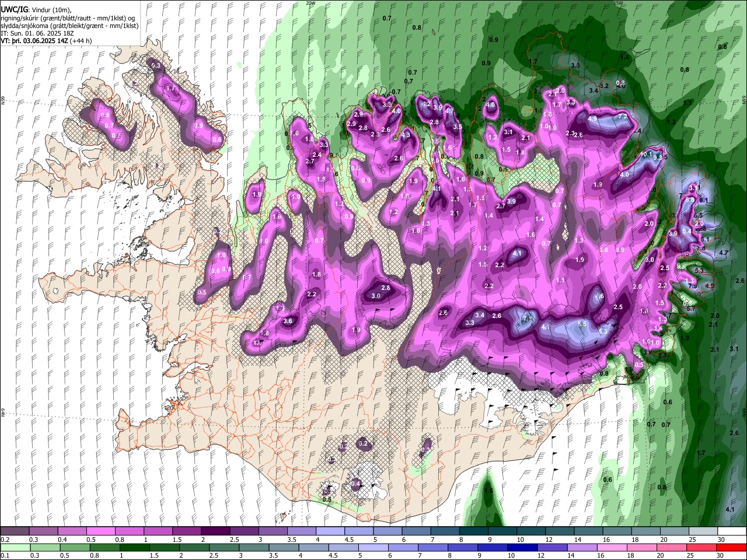Image resolution: width=747 pixels, height=560 pixels.
Task: Pick the 4 rain-scale blue-grey swatch
Action: (313, 548)
